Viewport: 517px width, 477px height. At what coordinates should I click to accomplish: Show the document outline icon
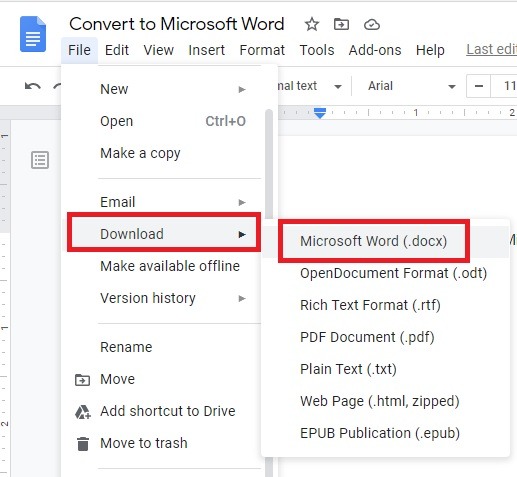click(40, 160)
